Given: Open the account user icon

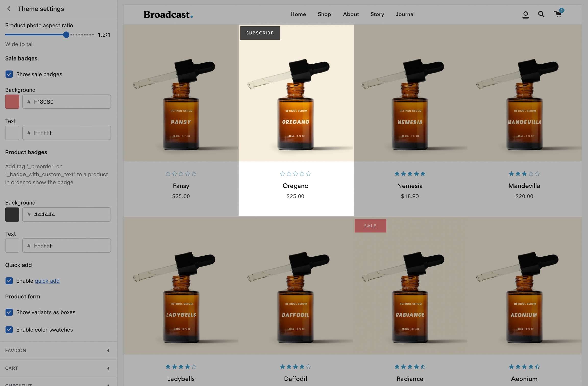Looking at the screenshot, I should 525,15.
